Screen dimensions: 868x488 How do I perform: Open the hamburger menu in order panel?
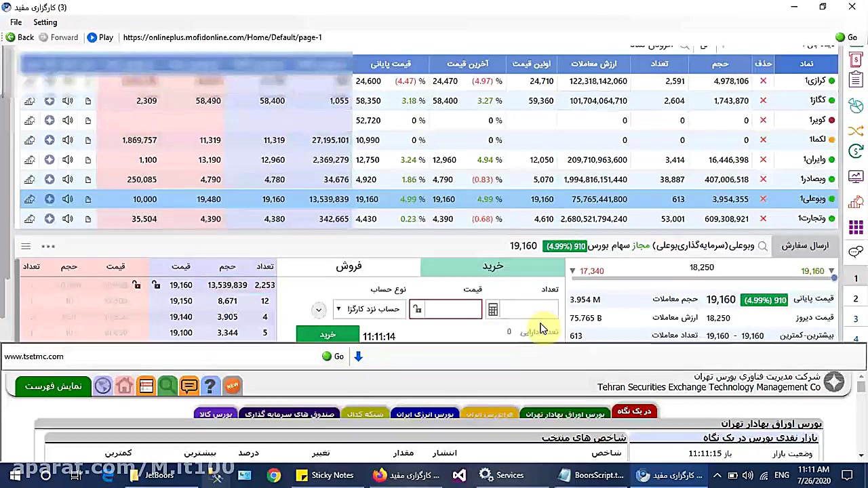(x=26, y=246)
